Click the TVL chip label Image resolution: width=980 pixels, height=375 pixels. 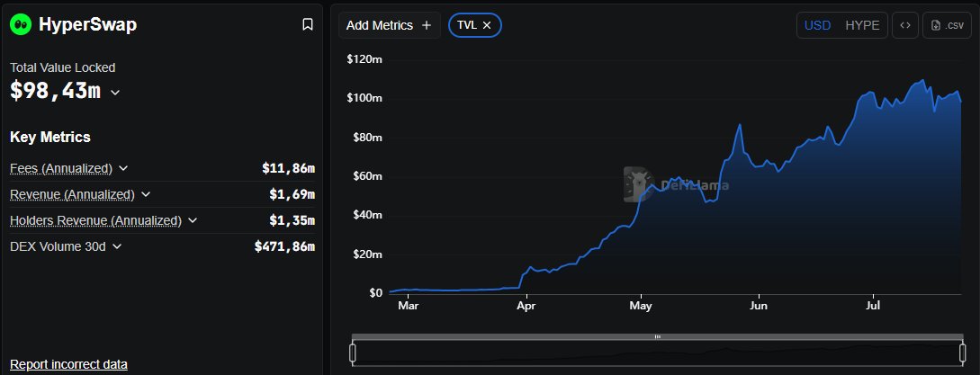click(x=468, y=25)
